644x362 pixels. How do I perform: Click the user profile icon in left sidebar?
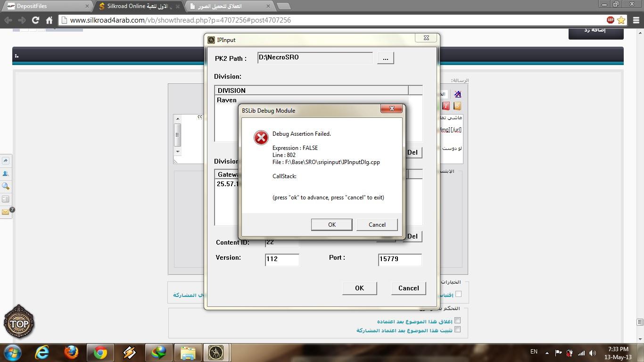(x=6, y=173)
